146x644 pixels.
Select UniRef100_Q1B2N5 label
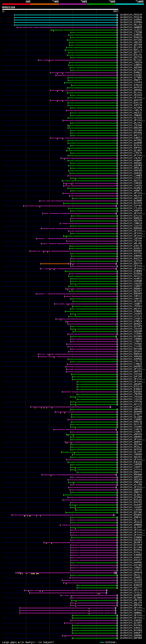[131, 331]
